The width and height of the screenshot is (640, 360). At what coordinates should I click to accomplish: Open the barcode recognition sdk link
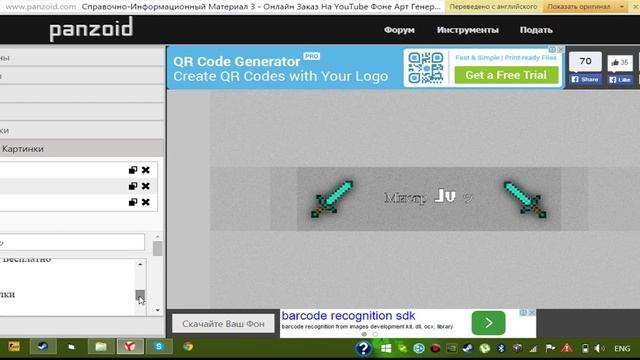(x=348, y=316)
